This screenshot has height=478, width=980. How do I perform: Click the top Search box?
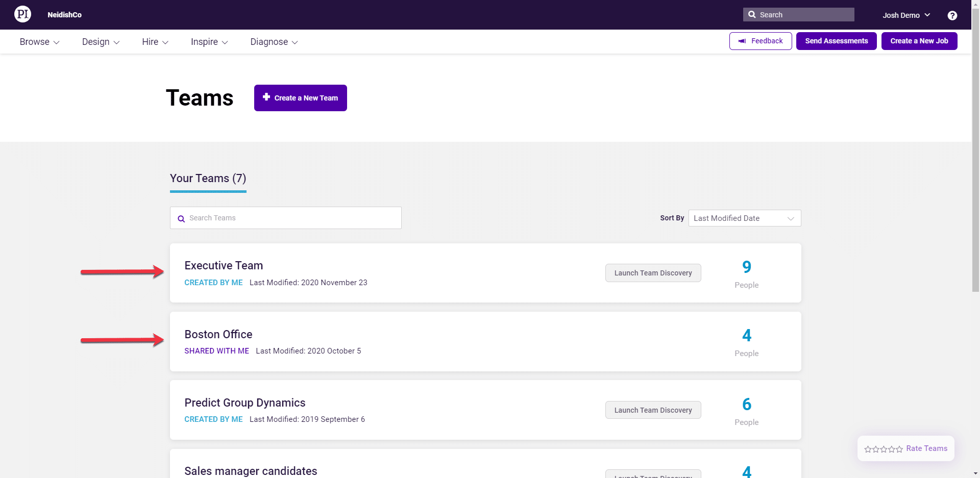798,15
